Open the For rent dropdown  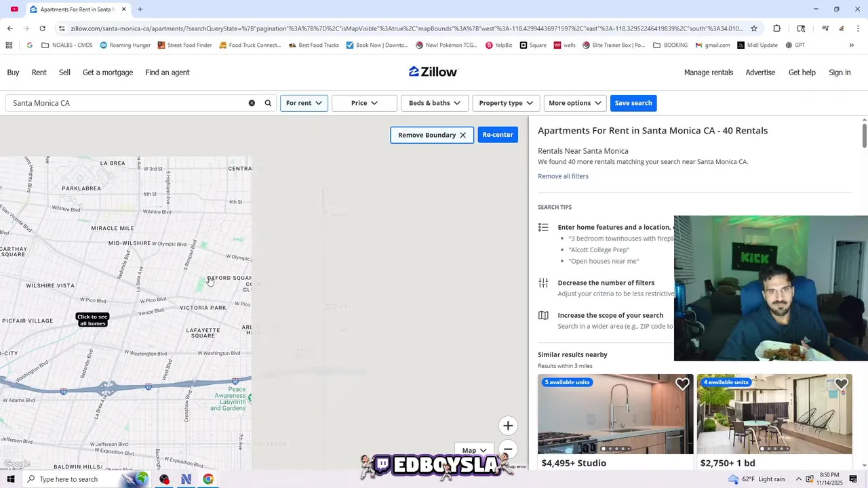click(x=304, y=103)
